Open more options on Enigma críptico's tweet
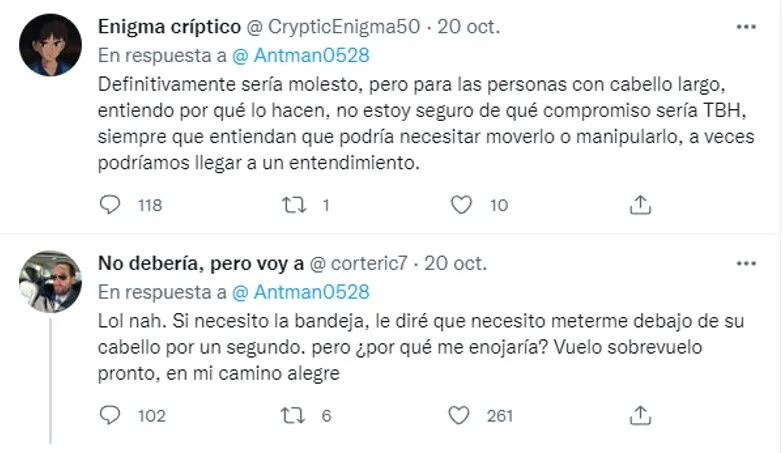 click(746, 27)
